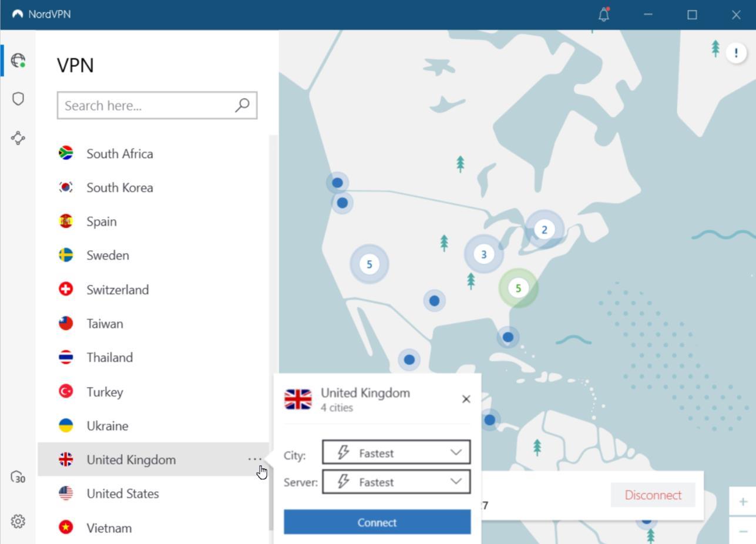Image resolution: width=756 pixels, height=544 pixels.
Task: Zoom in the map with plus button
Action: pyautogui.click(x=743, y=502)
